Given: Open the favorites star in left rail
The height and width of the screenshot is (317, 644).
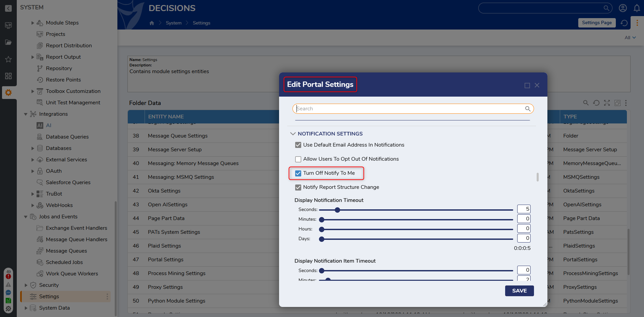Looking at the screenshot, I should [x=8, y=59].
